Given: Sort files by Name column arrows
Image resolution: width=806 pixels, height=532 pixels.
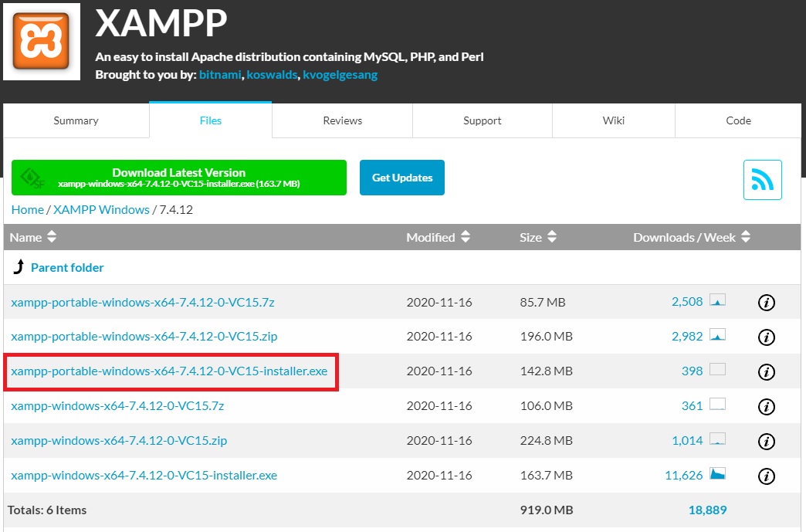Looking at the screenshot, I should click(x=52, y=237).
